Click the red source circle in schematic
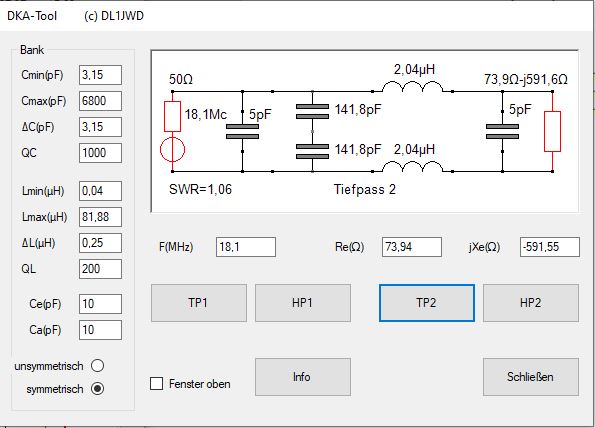The height and width of the screenshot is (428, 595). click(x=172, y=149)
